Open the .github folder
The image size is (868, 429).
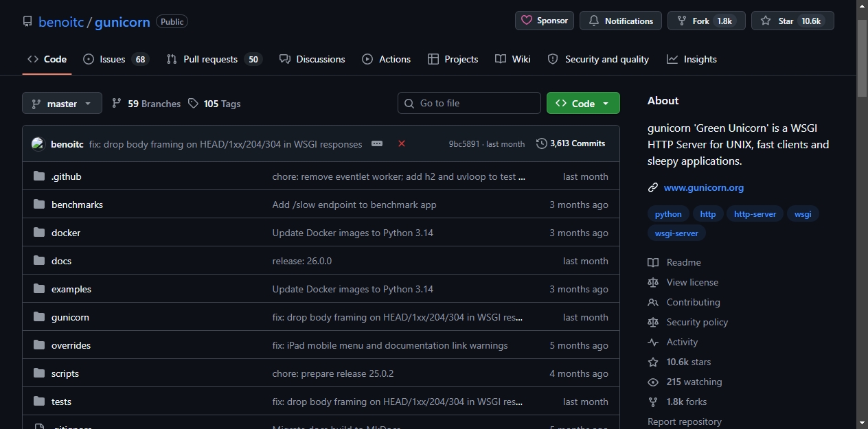tap(66, 176)
